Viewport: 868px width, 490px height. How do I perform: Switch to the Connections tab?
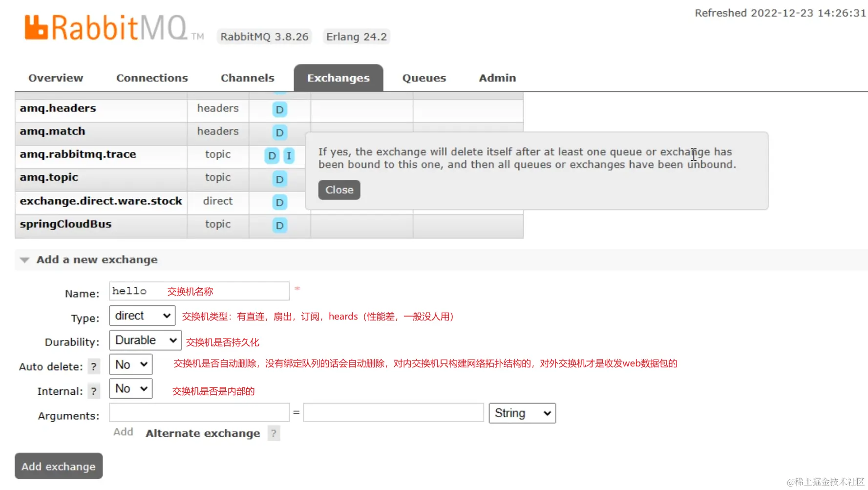tap(152, 78)
